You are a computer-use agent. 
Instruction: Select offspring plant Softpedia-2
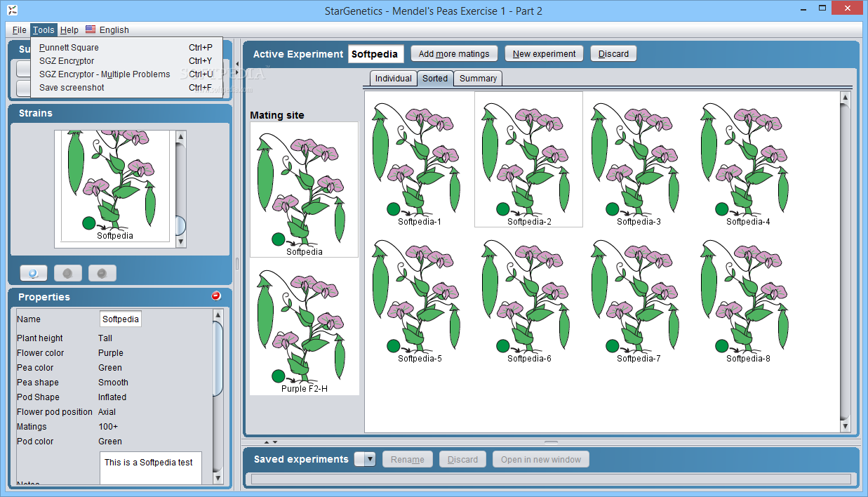tap(529, 161)
